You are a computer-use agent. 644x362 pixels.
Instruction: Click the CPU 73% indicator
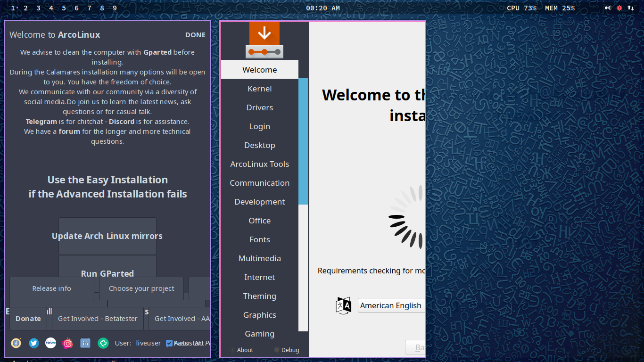pos(521,8)
